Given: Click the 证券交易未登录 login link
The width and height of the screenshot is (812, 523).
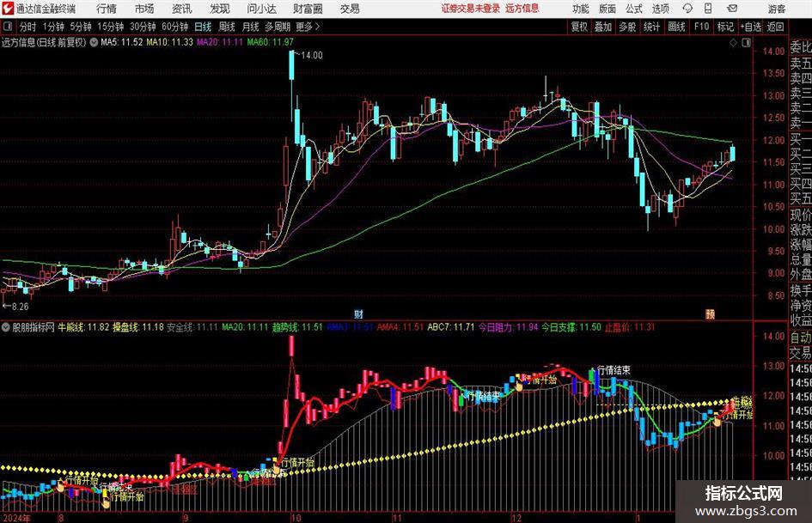Looking at the screenshot, I should pyautogui.click(x=471, y=9).
